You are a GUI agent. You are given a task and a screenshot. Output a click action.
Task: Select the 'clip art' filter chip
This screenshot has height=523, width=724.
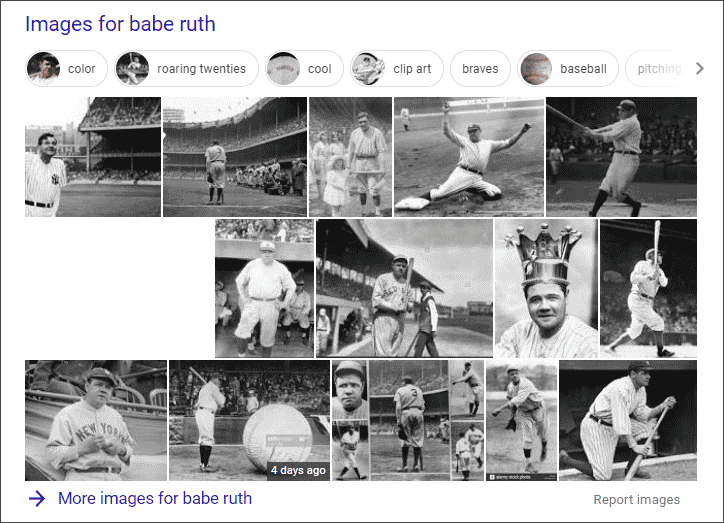397,68
